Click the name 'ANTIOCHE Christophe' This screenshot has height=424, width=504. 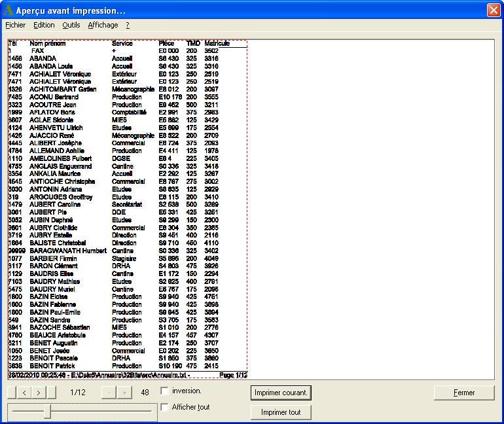click(x=62, y=181)
